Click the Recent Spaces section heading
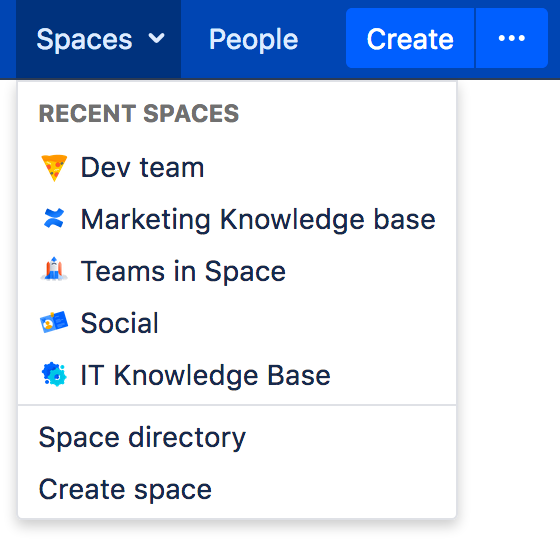Image resolution: width=560 pixels, height=542 pixels. click(139, 114)
